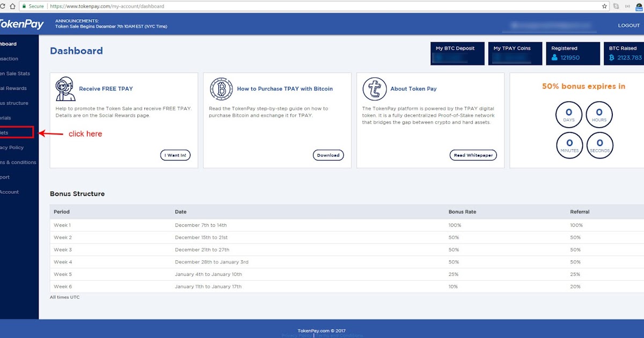Open Token Sale Stats in sidebar
The width and height of the screenshot is (644, 338).
(15, 74)
